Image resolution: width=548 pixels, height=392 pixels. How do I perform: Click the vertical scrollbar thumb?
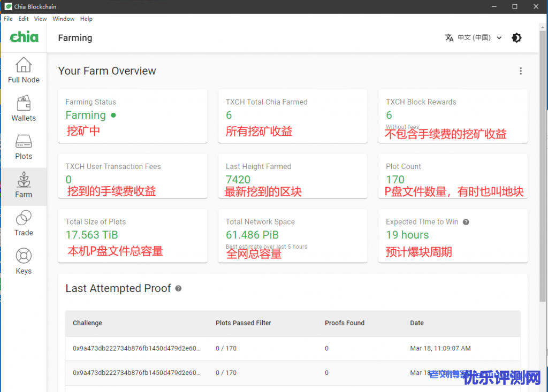(543, 166)
